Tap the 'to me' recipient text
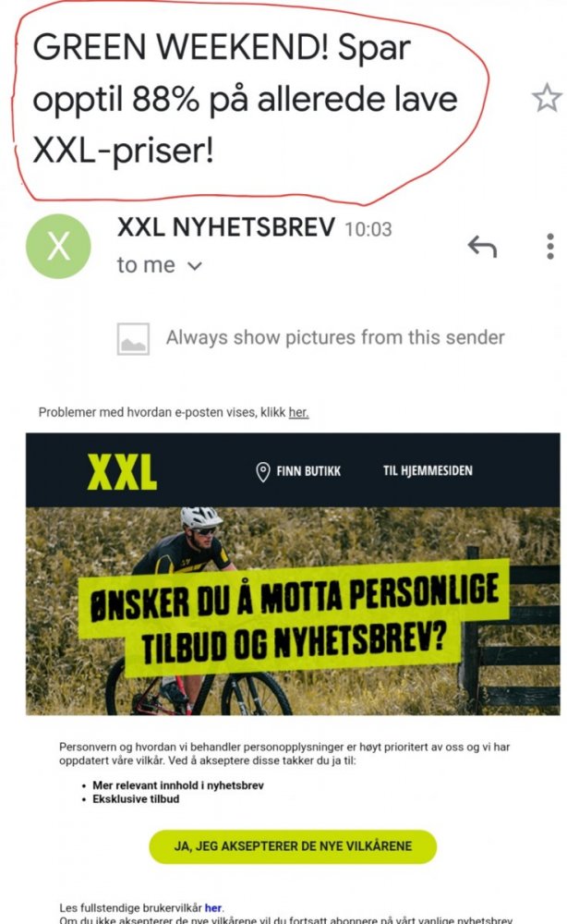The width and height of the screenshot is (567, 924). 146,265
